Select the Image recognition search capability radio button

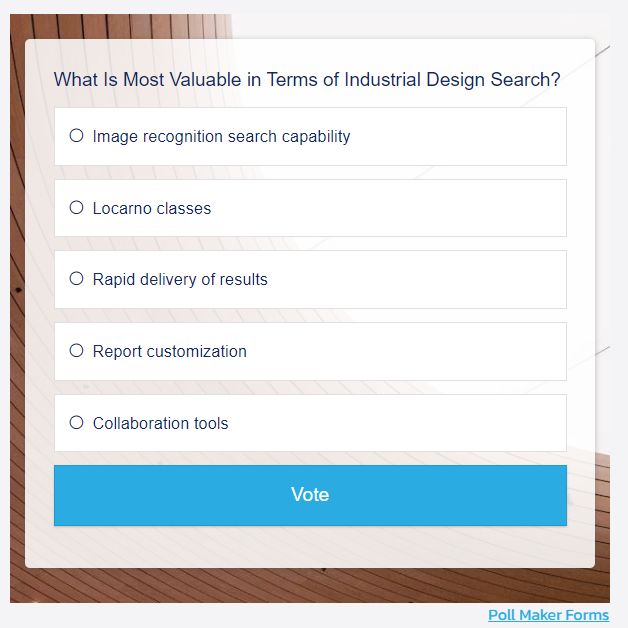pyautogui.click(x=76, y=136)
